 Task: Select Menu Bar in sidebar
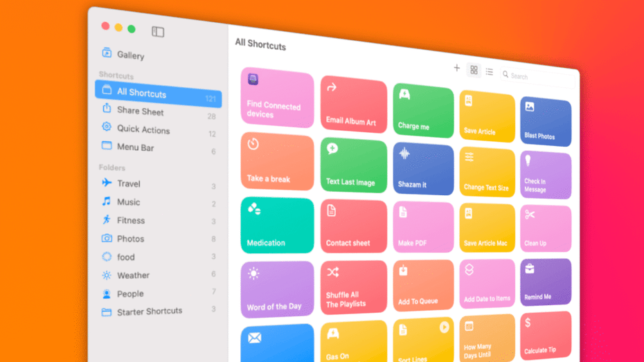(x=135, y=147)
